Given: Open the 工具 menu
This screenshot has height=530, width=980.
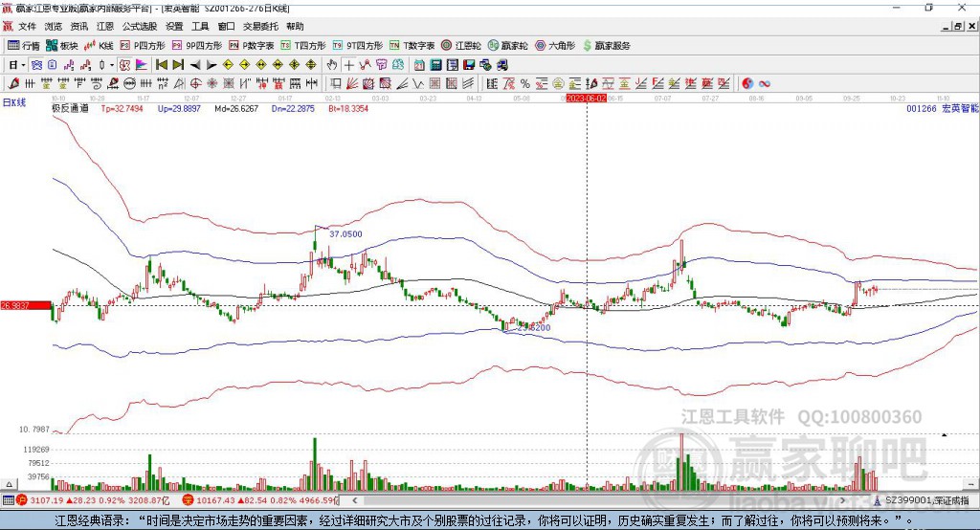Looking at the screenshot, I should [200, 26].
